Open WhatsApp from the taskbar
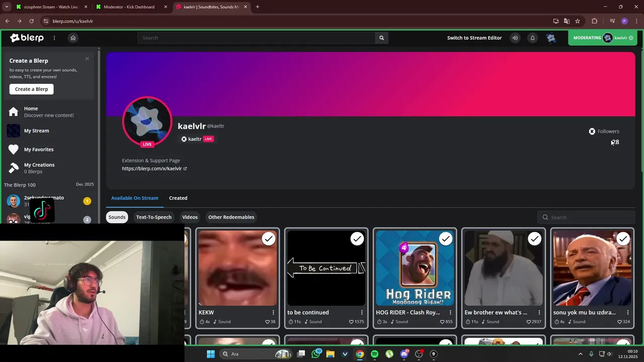 click(315, 354)
